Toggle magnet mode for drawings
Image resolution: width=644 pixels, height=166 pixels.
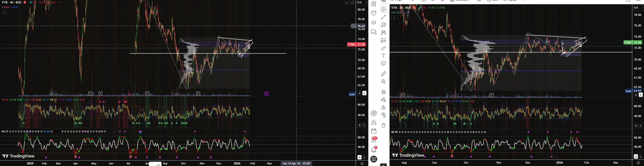[x=383, y=92]
